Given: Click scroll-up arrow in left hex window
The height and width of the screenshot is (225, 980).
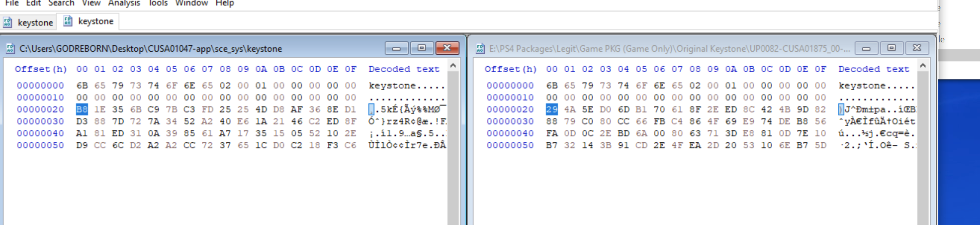Looking at the screenshot, I should pos(453,65).
